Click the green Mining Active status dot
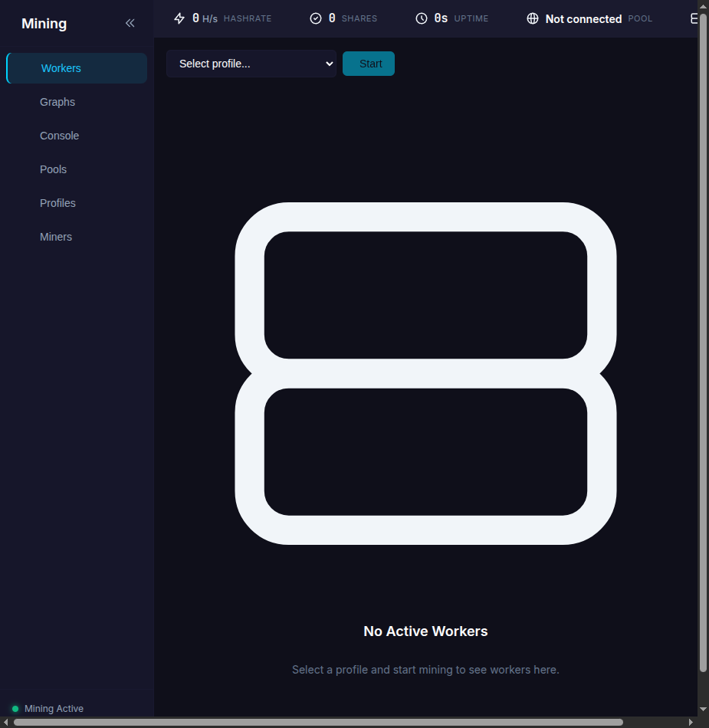The height and width of the screenshot is (728, 709). (15, 709)
